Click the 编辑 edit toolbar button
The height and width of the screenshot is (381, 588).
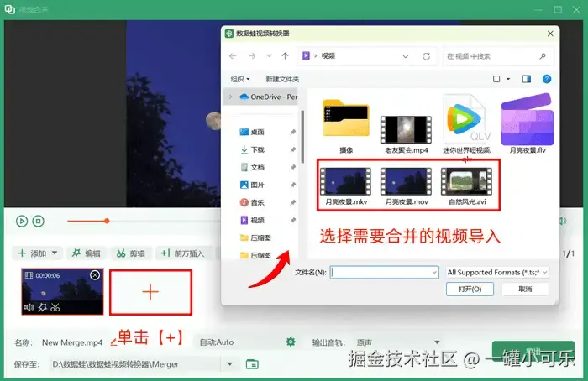coord(87,253)
